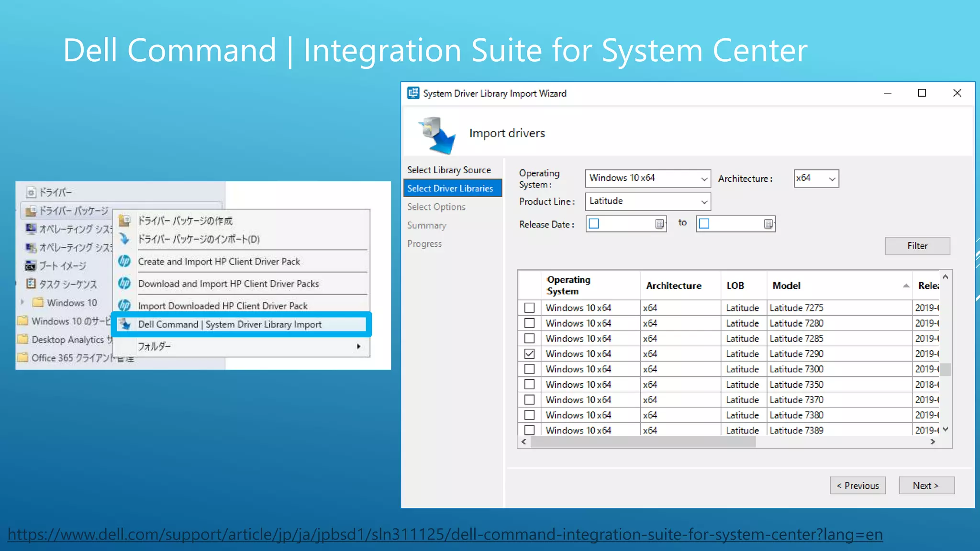The height and width of the screenshot is (551, 980).
Task: Click the Previous button
Action: click(x=857, y=485)
